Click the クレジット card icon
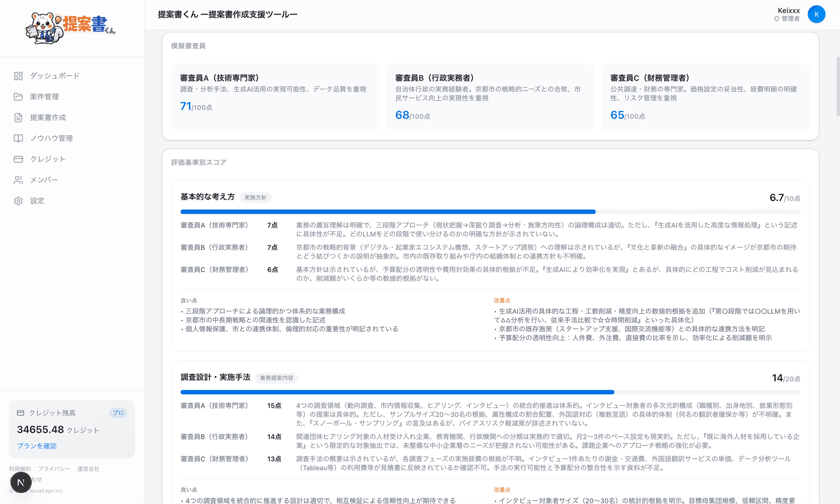This screenshot has height=504, width=840. point(18,159)
